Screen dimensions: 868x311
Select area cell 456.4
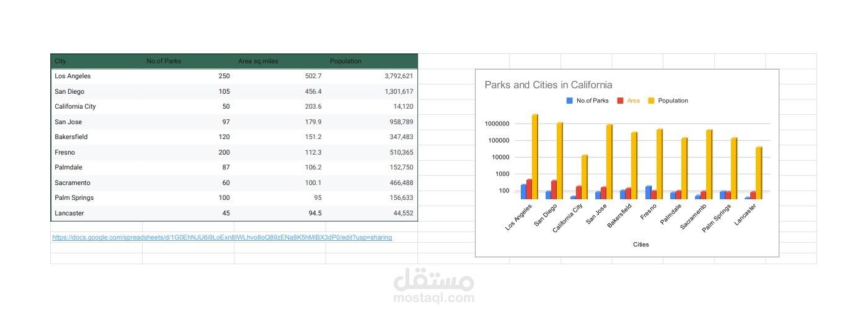(x=313, y=91)
